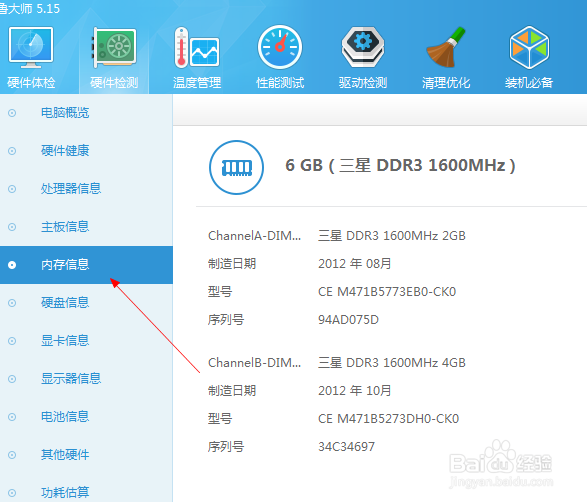587x502 pixels.
Task: Click the radio dot beside 硬盘信息
Action: coord(12,303)
